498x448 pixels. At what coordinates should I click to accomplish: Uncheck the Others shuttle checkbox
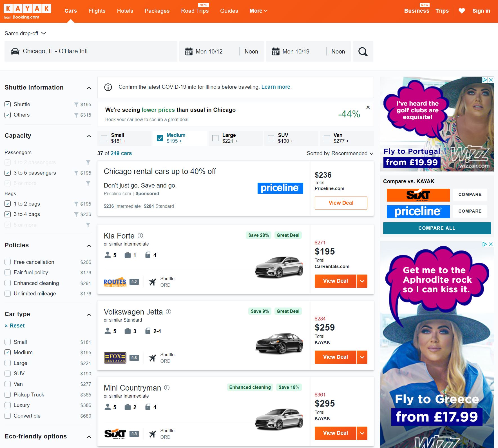(x=8, y=115)
